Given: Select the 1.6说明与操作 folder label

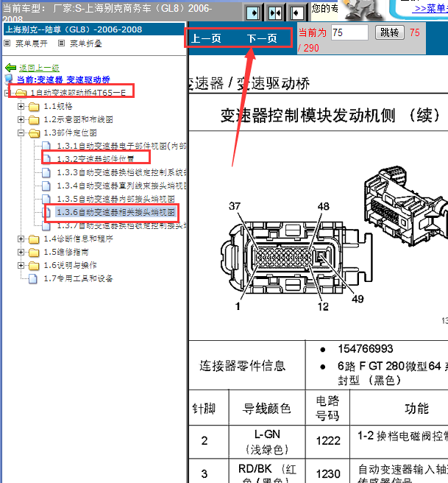Looking at the screenshot, I should (x=70, y=266).
